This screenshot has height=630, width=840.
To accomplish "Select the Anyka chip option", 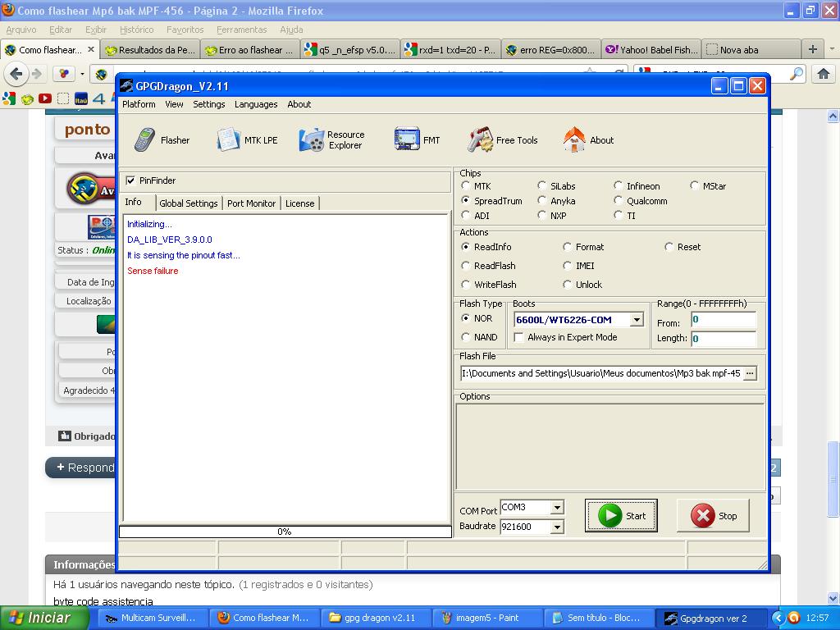I will (x=542, y=201).
